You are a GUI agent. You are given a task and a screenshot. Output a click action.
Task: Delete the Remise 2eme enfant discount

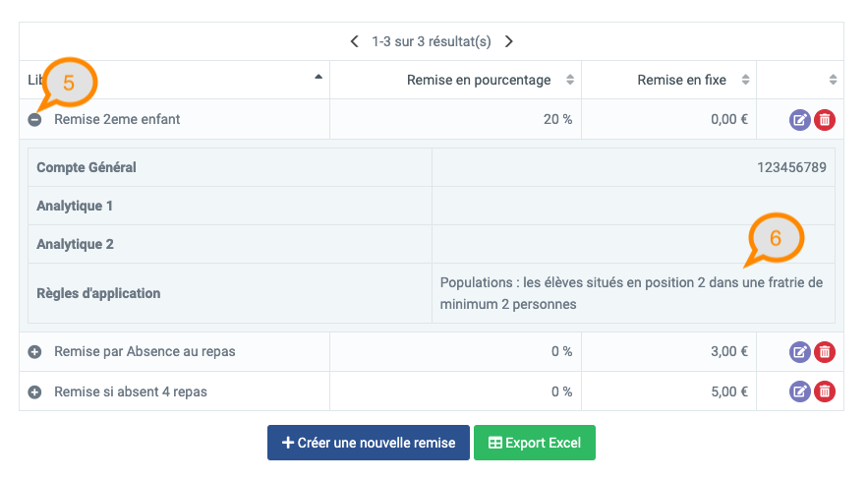[x=825, y=120]
